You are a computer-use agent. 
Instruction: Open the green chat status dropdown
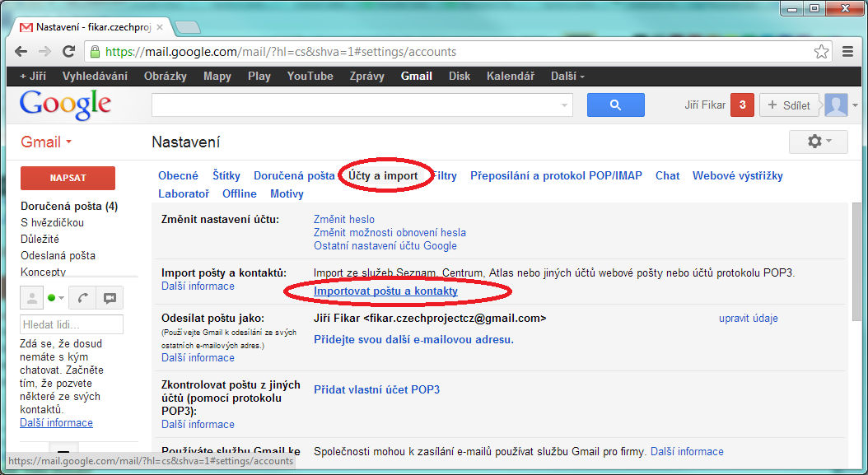56,298
